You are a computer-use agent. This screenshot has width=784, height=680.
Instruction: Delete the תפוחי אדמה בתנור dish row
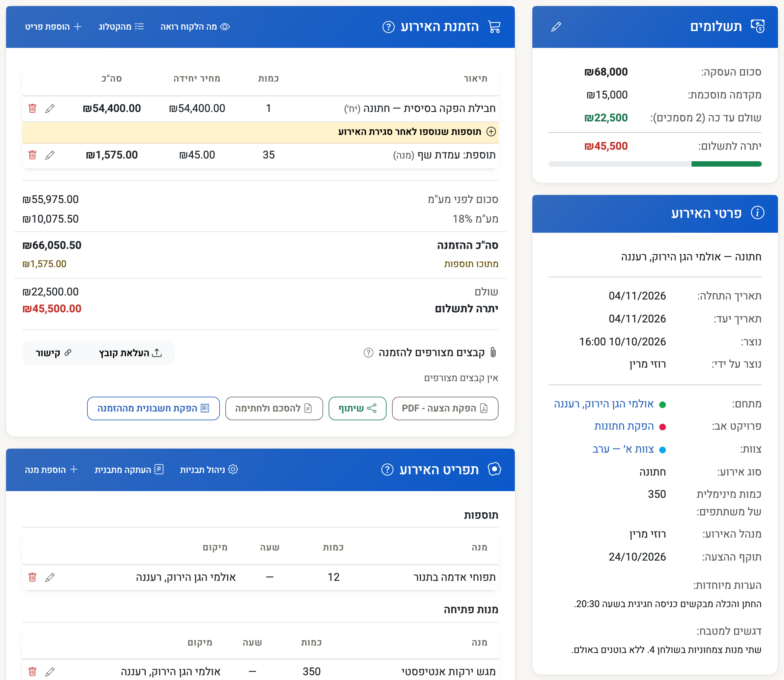coord(32,577)
